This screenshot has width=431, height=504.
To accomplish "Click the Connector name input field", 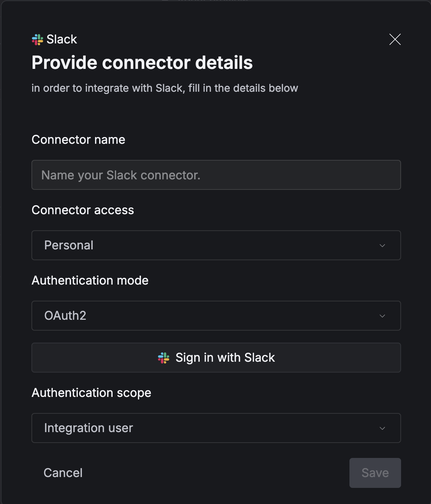I will pyautogui.click(x=216, y=175).
